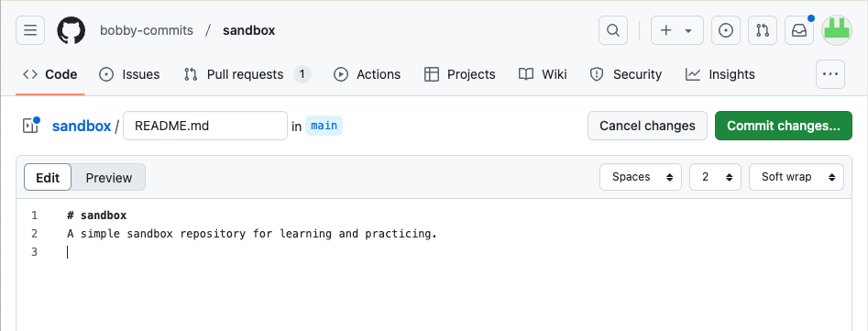This screenshot has height=331, width=868.
Task: Click line number 2 in gutter
Action: pos(34,234)
